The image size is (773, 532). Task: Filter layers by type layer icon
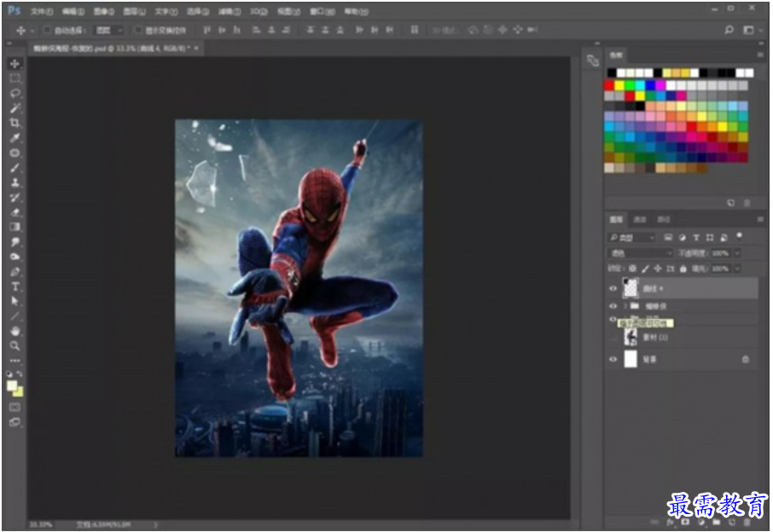click(696, 237)
